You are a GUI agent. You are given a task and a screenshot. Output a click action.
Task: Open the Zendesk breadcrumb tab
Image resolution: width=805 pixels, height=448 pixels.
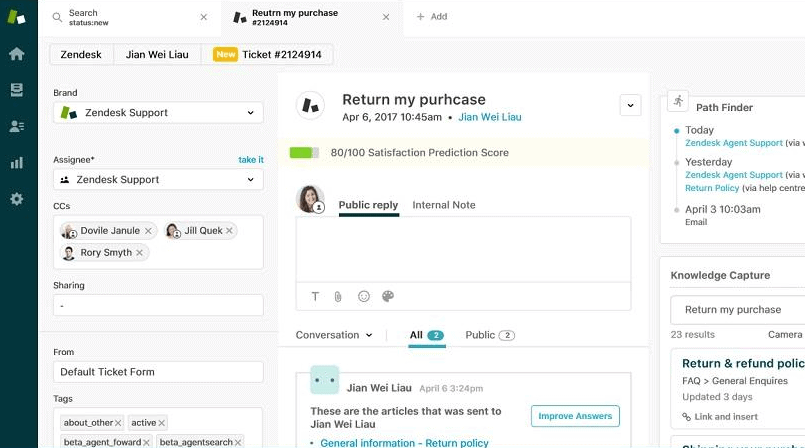click(81, 54)
